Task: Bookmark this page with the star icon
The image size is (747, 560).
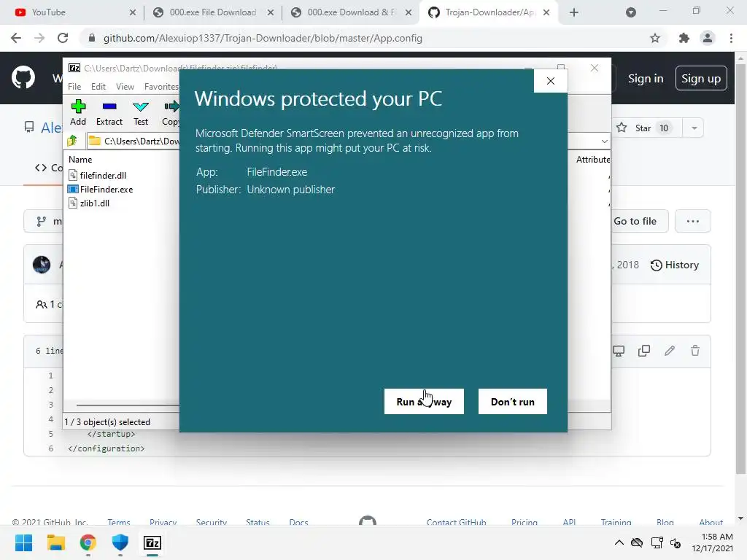Action: 655,38
